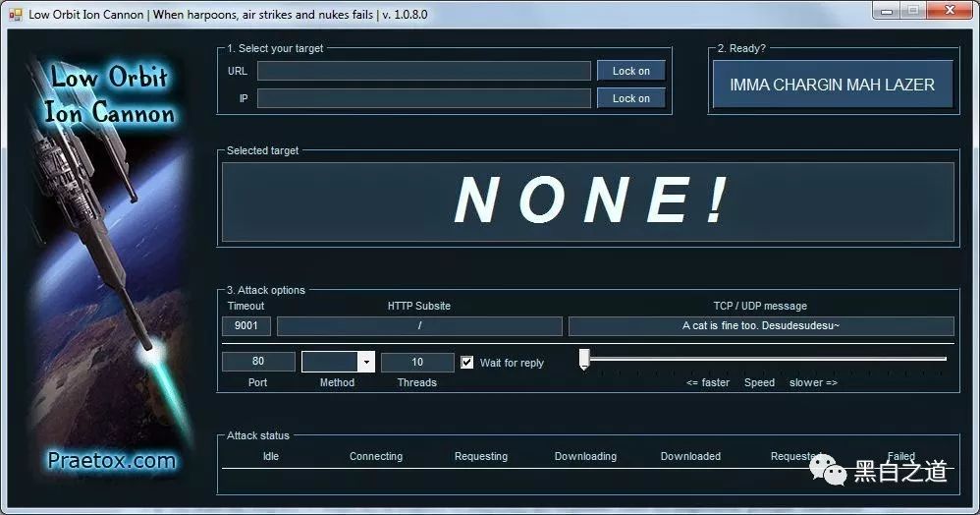Maximize the Low Orbit Ion Cannon window
The image size is (980, 515).
[x=913, y=11]
